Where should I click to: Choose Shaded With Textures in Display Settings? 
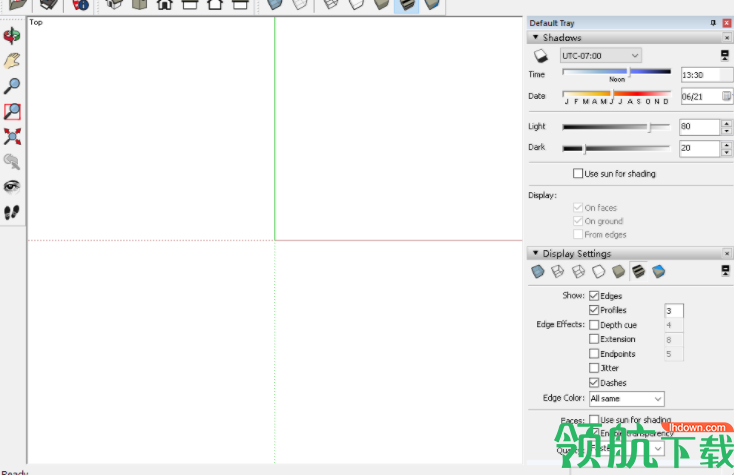coord(639,271)
